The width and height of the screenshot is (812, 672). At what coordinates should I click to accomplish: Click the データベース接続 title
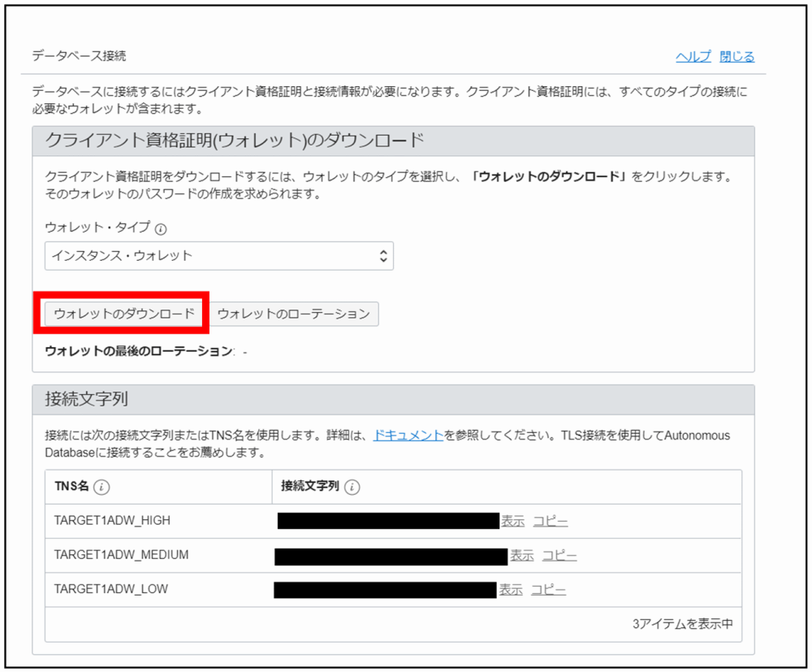pyautogui.click(x=79, y=56)
